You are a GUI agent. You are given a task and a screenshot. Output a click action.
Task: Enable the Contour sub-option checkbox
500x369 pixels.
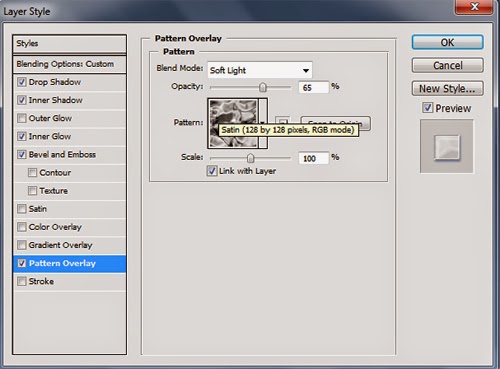(32, 172)
